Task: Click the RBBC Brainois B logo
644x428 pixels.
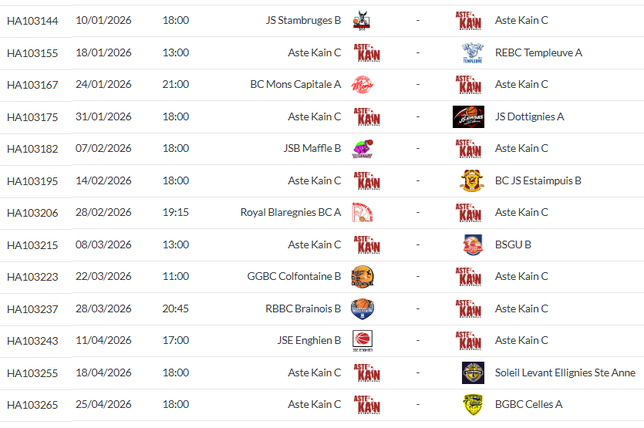Action: (363, 308)
